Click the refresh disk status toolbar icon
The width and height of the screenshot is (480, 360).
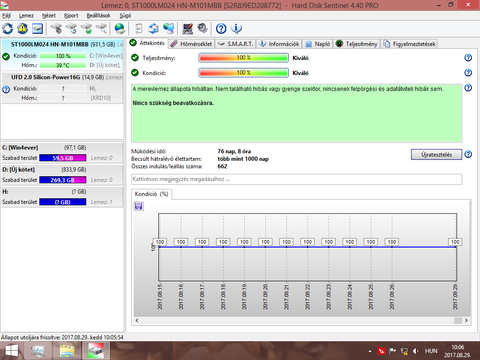pos(8,29)
